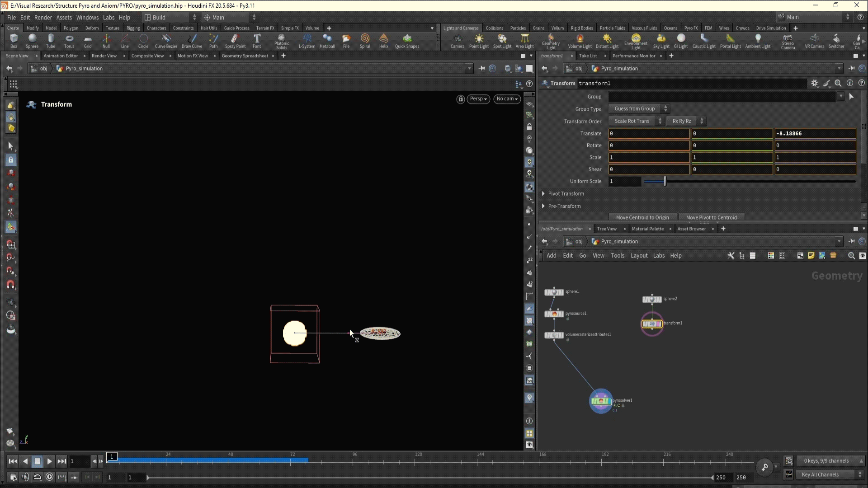This screenshot has width=868, height=488.
Task: Toggle the viewport camera lock icon
Action: (x=460, y=99)
